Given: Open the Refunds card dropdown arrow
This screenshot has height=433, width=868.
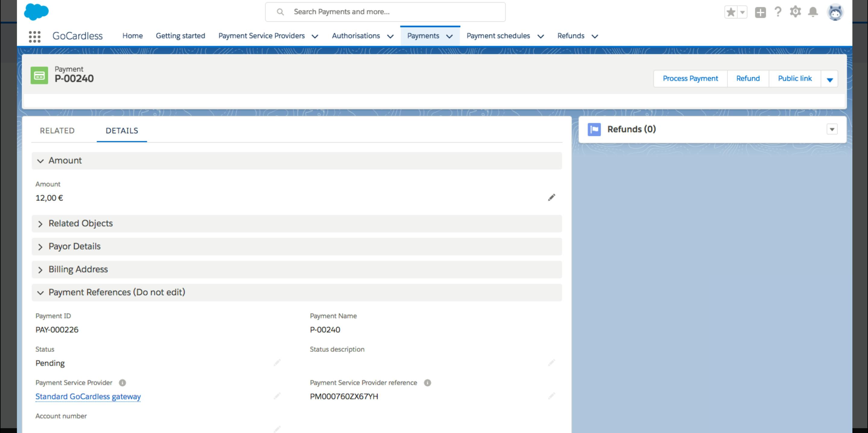Looking at the screenshot, I should [832, 129].
